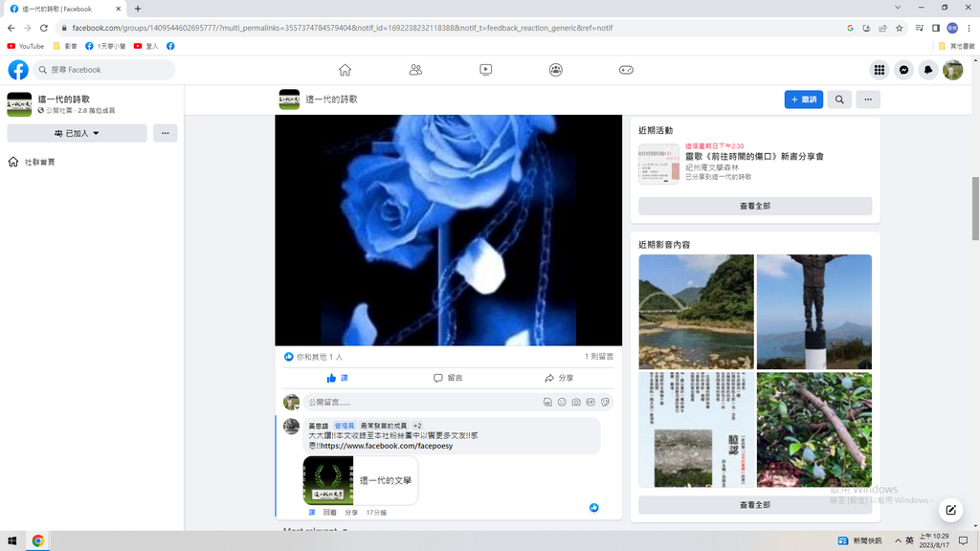
Task: Insert emoji in the comment box
Action: [562, 403]
